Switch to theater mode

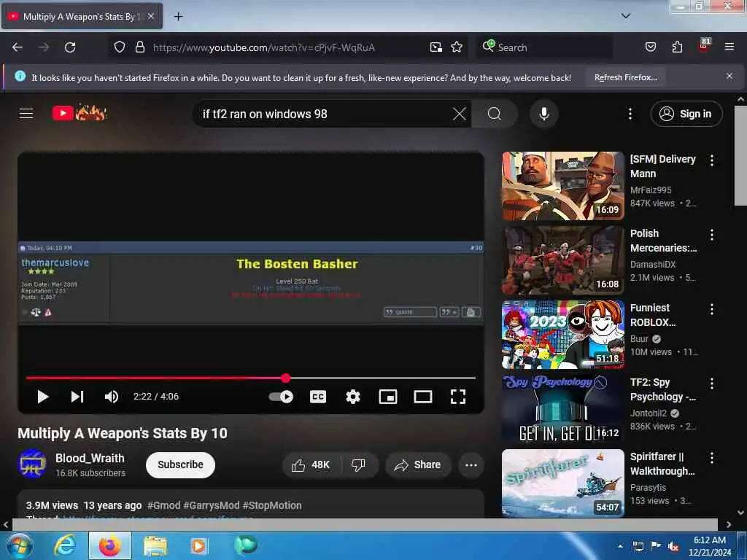423,397
